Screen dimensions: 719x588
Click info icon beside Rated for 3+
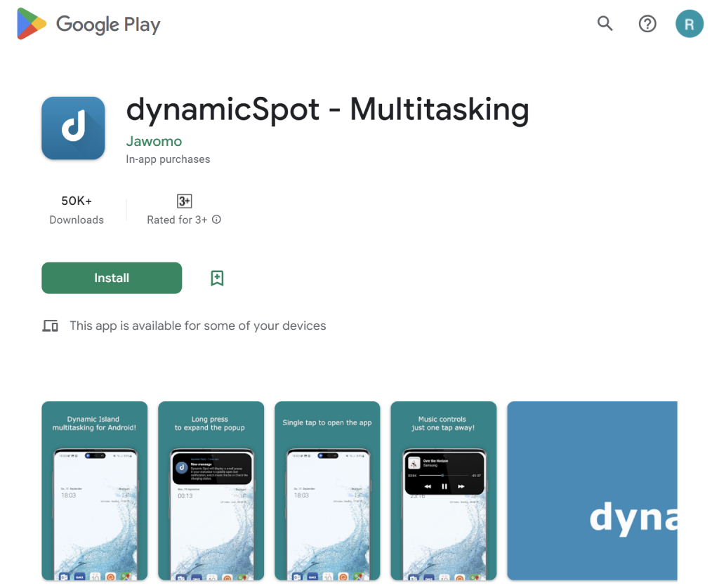click(216, 220)
